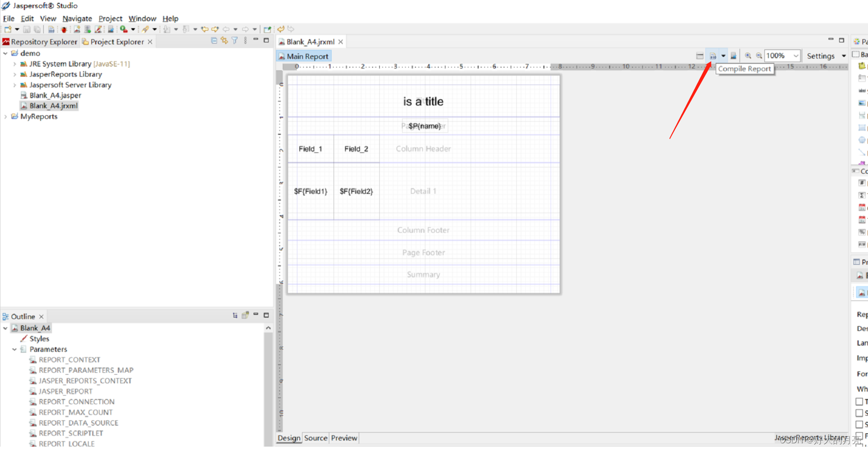Expand the MyReports project node

pos(5,116)
